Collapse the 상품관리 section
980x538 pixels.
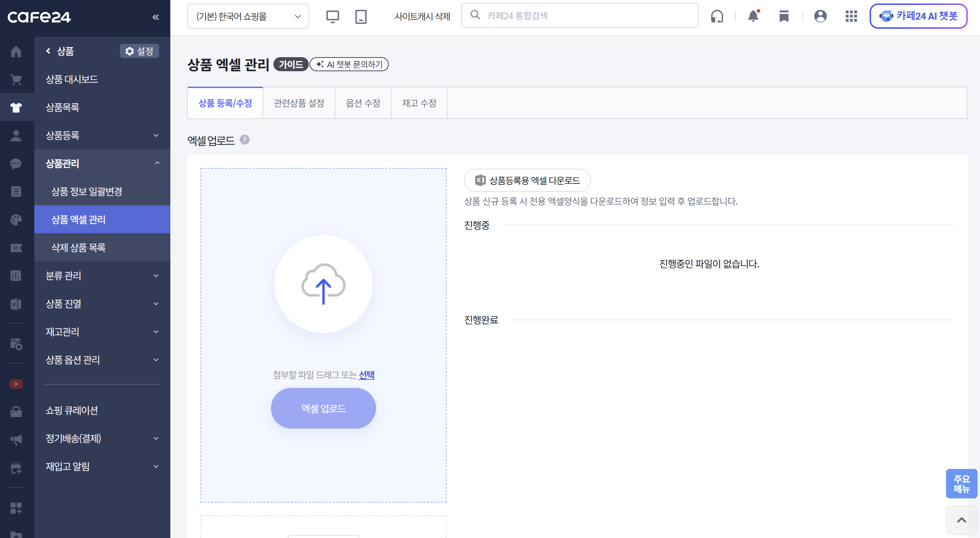click(x=102, y=163)
